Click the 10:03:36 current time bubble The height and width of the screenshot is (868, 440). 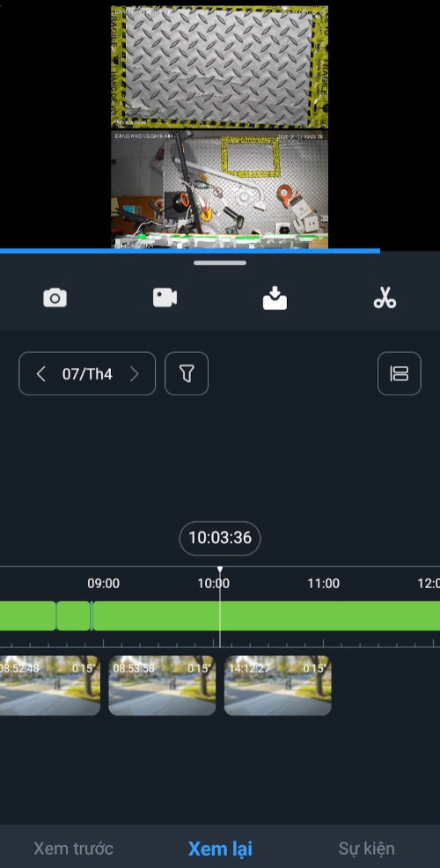click(220, 538)
